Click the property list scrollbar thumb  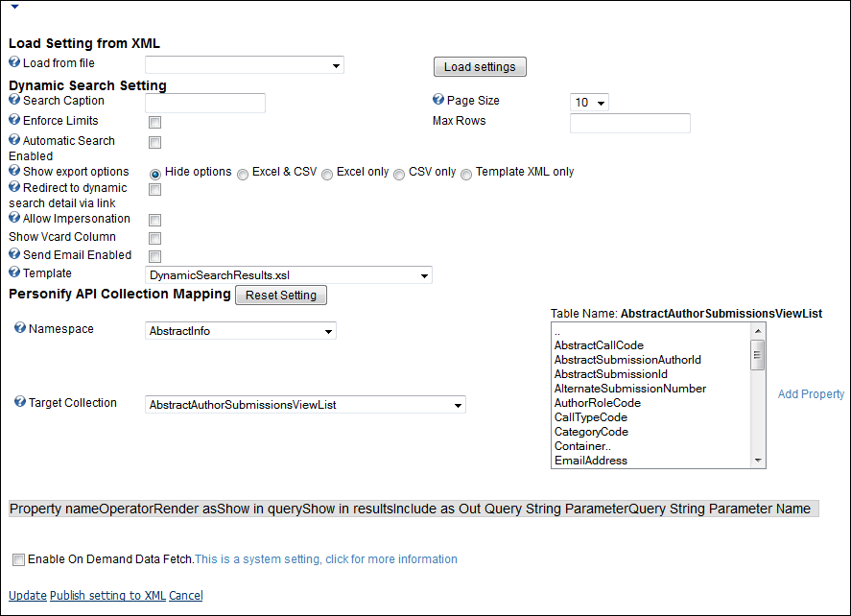[758, 355]
